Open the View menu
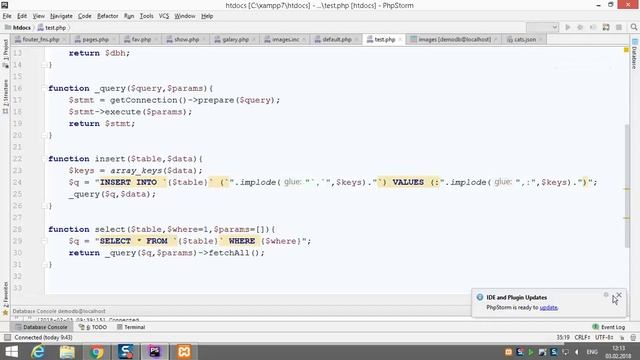Image resolution: width=640 pixels, height=360 pixels. tap(38, 16)
